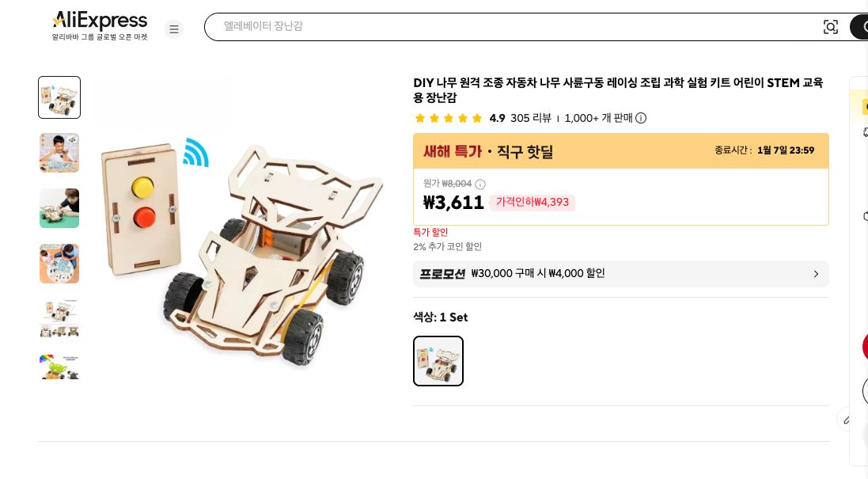
Task: Click the original price info icon
Action: pyautogui.click(x=480, y=184)
